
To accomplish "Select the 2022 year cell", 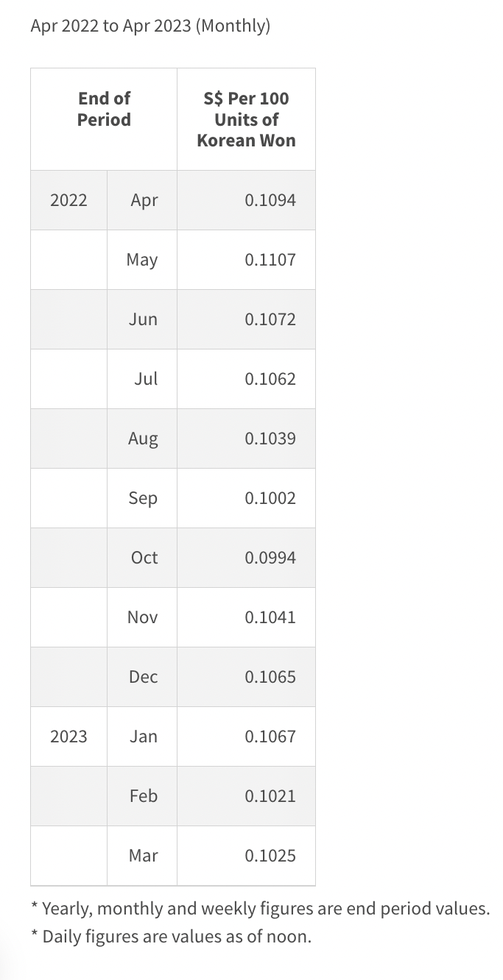I will coord(68,200).
